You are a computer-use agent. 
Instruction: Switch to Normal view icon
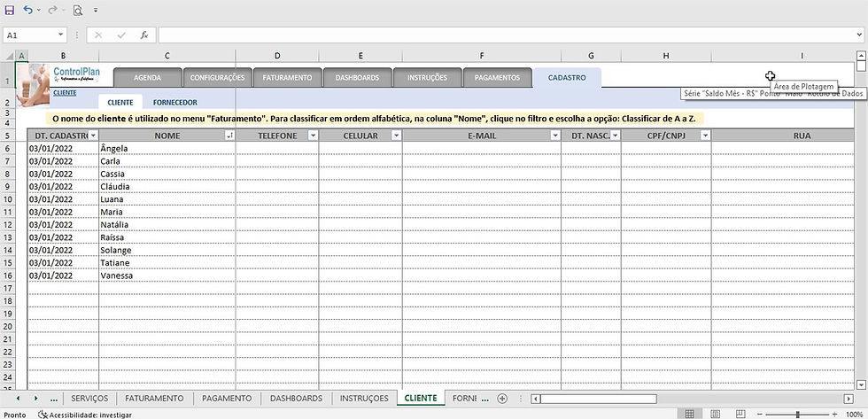pyautogui.click(x=689, y=414)
